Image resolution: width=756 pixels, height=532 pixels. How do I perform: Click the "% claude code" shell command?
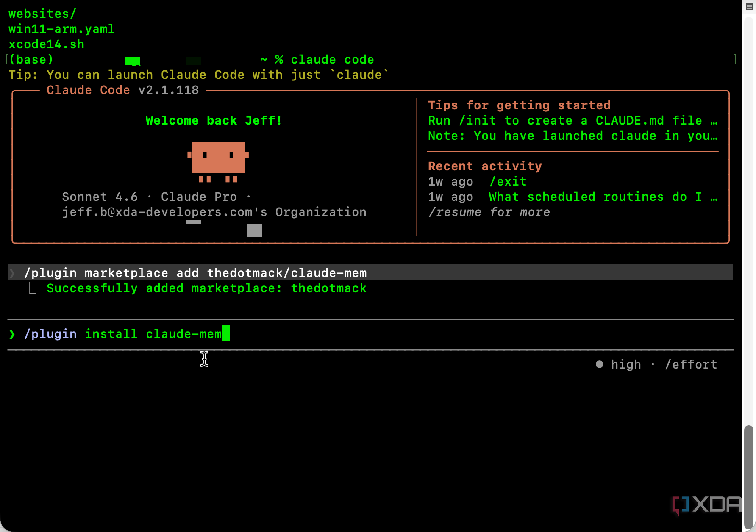[x=325, y=60]
